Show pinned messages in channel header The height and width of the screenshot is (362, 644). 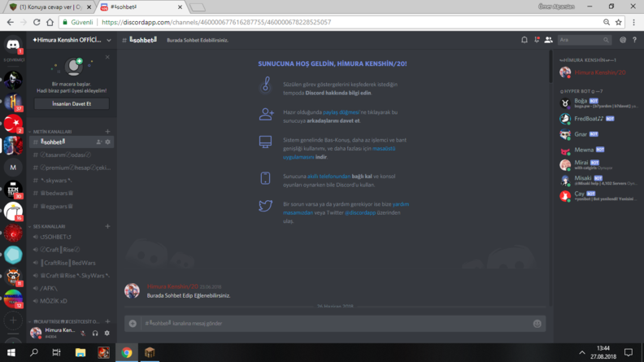point(537,40)
